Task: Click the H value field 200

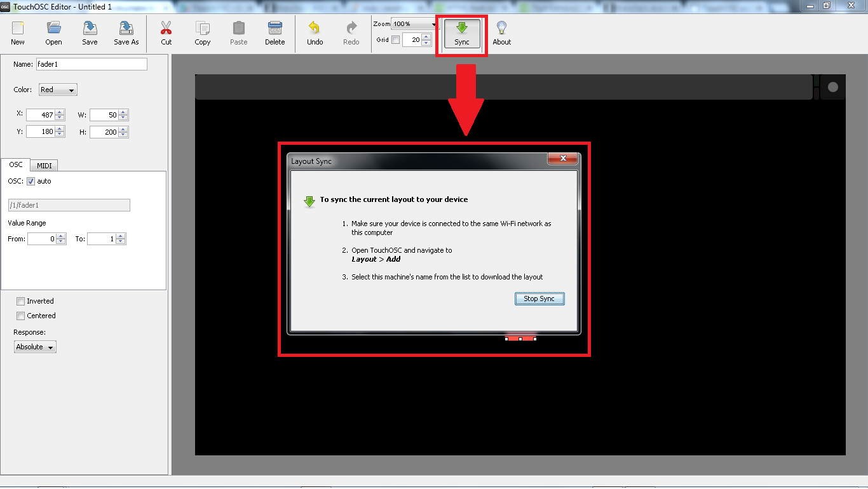Action: pos(104,132)
